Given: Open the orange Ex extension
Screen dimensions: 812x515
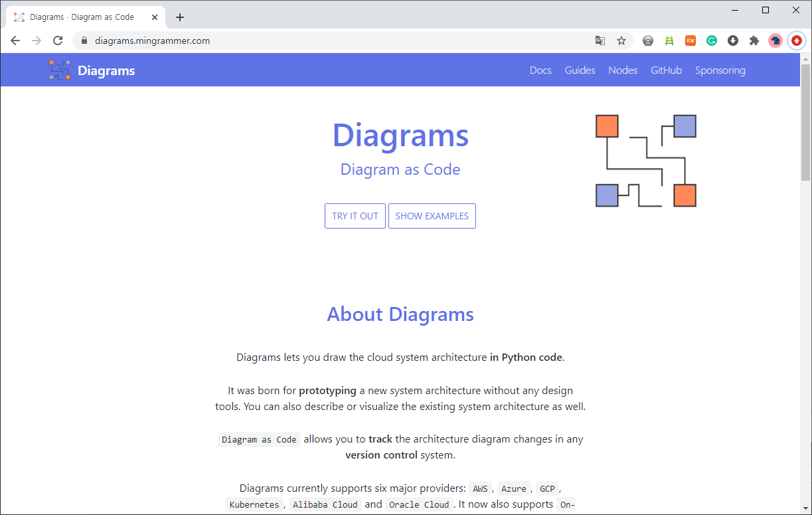Looking at the screenshot, I should pyautogui.click(x=690, y=41).
